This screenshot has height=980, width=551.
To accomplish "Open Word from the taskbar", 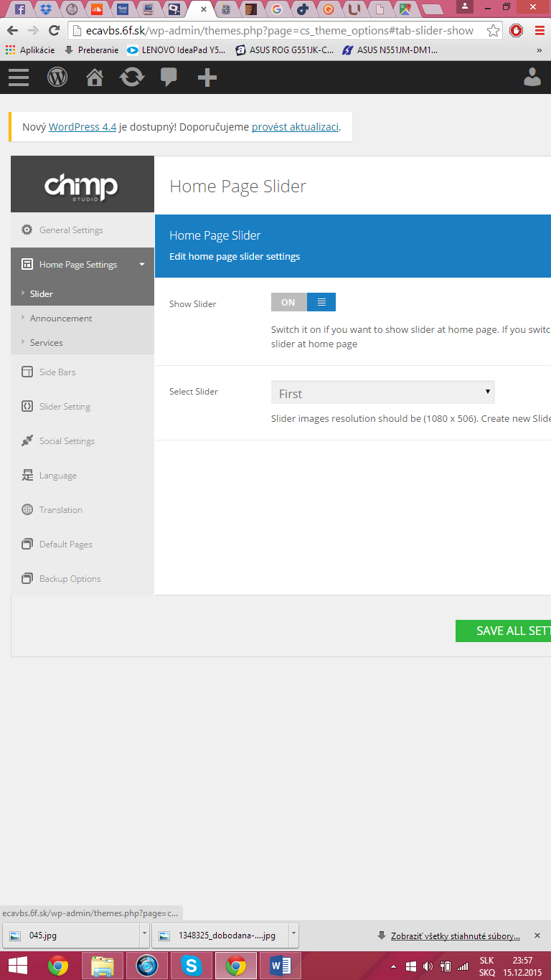I will [279, 966].
